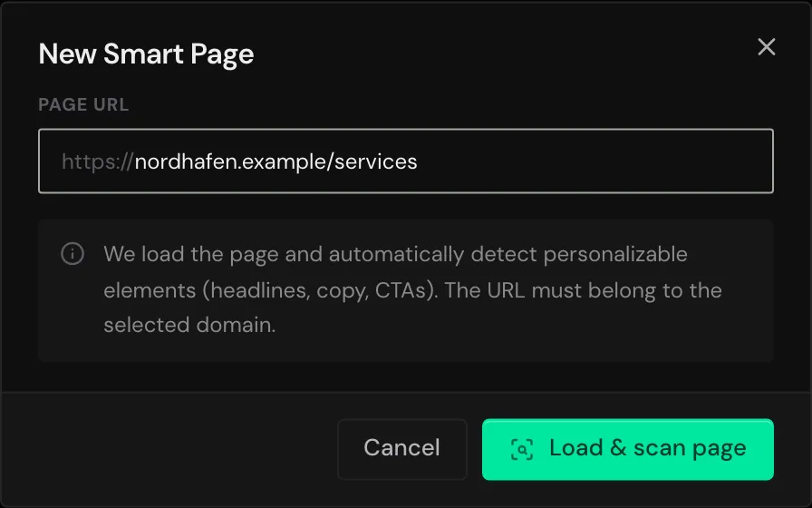Screen dimensions: 812x508
Task: Cancel the new smart page dialog
Action: point(401,449)
